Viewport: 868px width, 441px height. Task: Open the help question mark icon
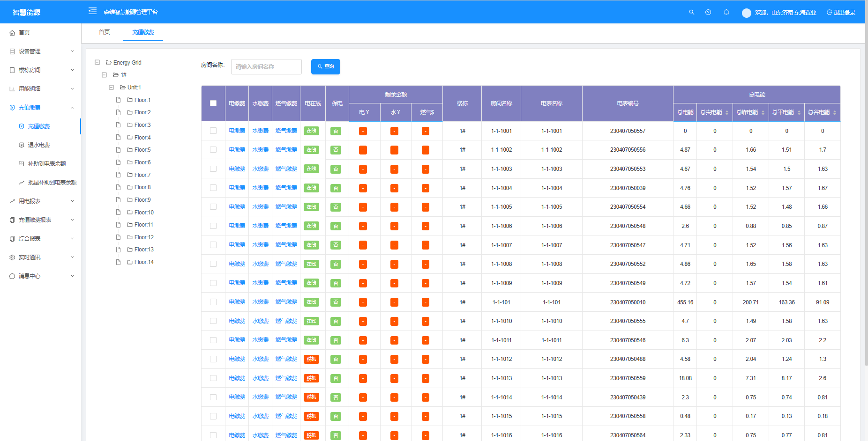point(708,13)
